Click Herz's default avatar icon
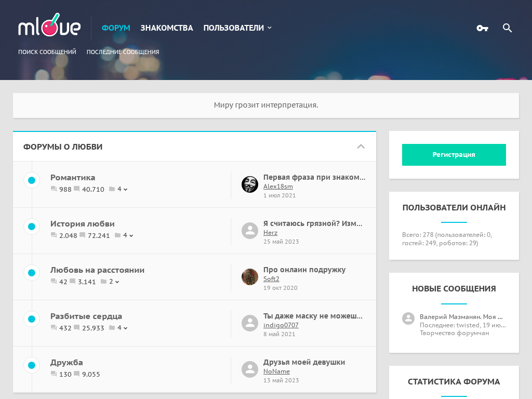This screenshot has width=532, height=399. coord(250,231)
